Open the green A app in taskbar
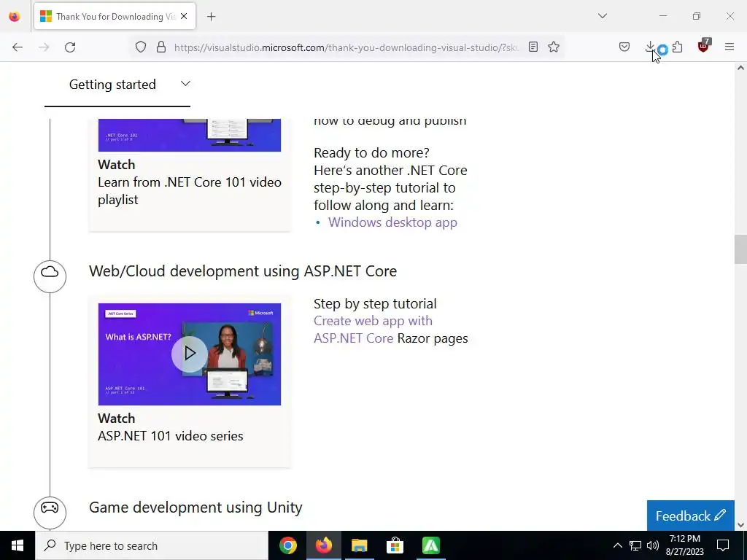 (x=430, y=545)
